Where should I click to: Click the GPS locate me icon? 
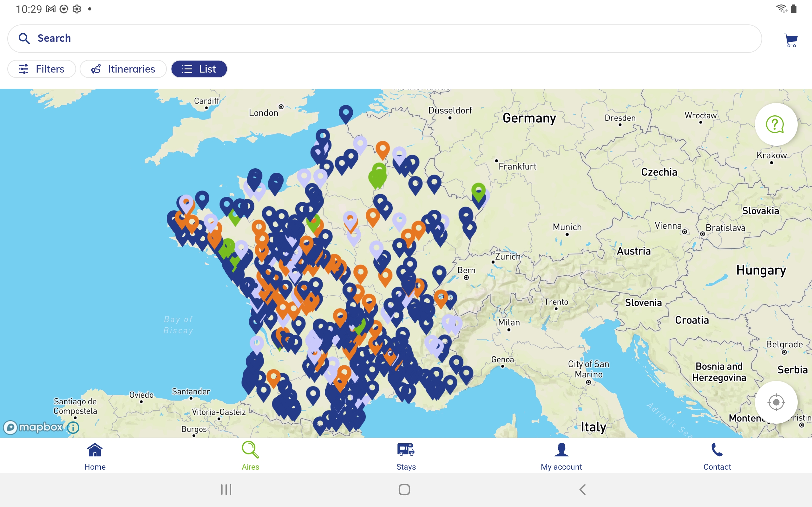(x=776, y=402)
